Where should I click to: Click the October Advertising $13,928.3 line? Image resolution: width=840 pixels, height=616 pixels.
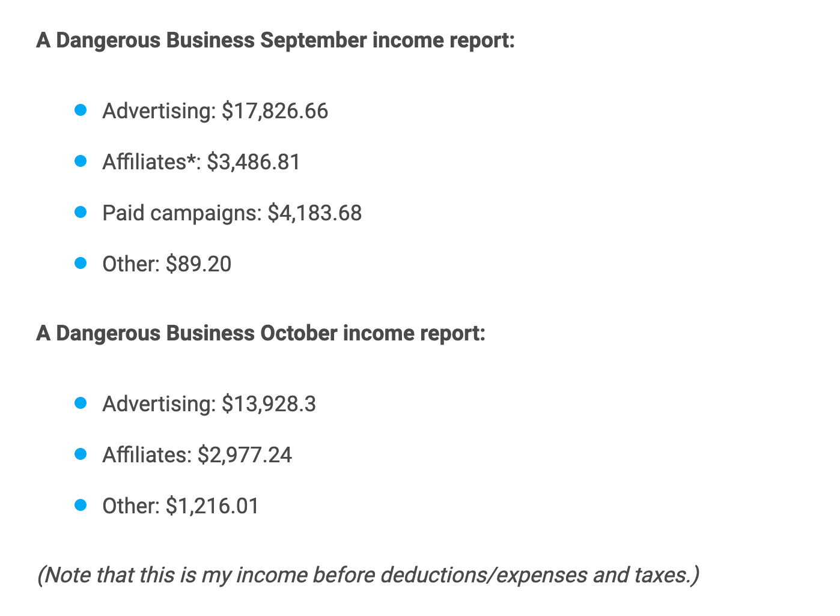click(209, 404)
